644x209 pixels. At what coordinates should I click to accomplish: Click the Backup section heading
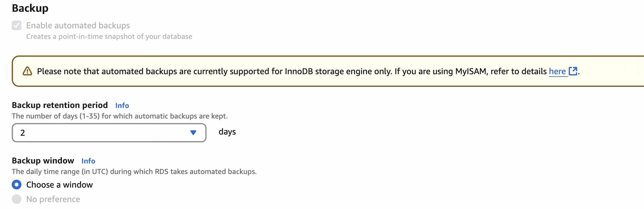tap(30, 8)
